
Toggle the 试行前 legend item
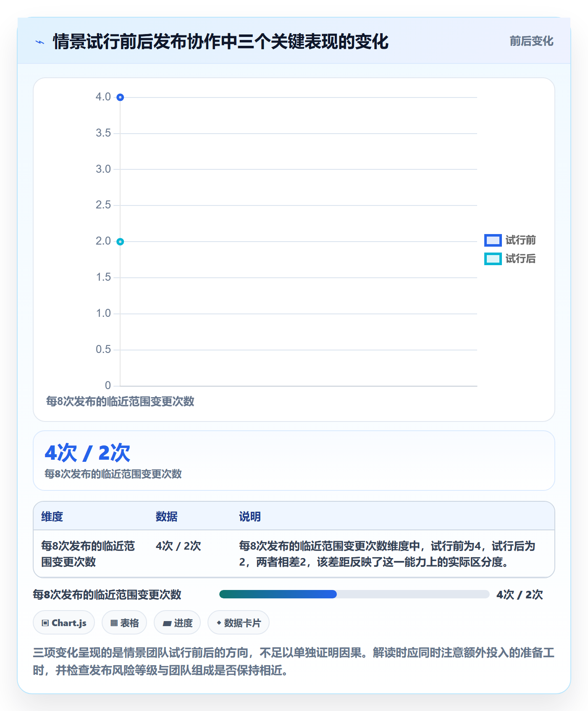pos(510,240)
